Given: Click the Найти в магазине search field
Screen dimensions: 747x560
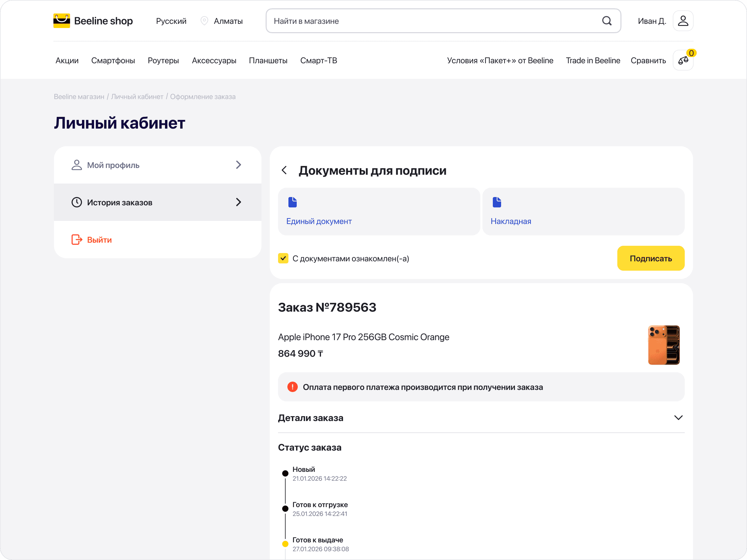Looking at the screenshot, I should point(432,21).
